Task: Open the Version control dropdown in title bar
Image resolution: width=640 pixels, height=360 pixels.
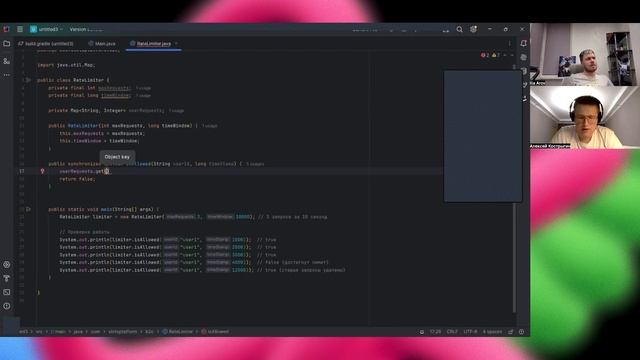Action: 86,29
